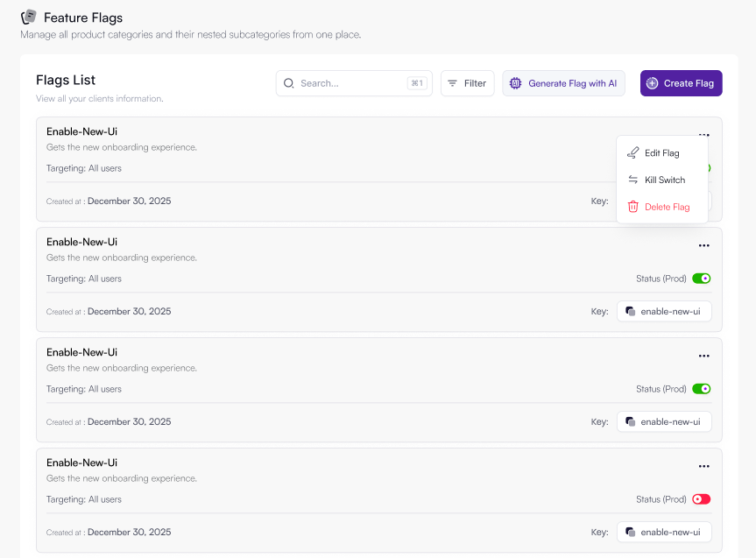Open the ellipsis menu on the bottom flag card
The width and height of the screenshot is (756, 558).
click(703, 466)
